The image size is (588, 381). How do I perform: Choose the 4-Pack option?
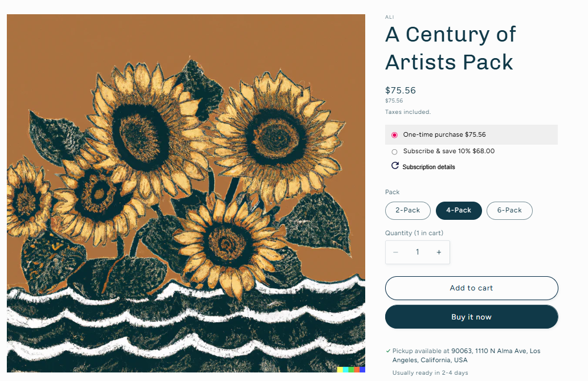(x=459, y=210)
